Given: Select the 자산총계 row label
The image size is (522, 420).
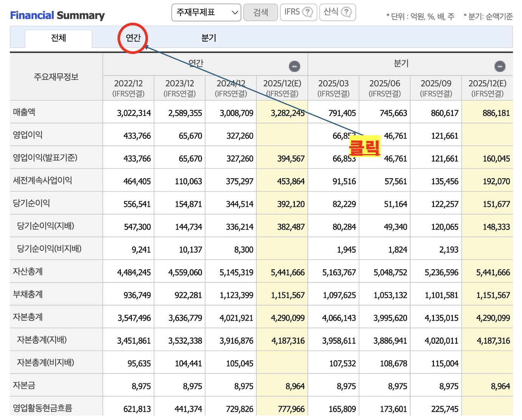Looking at the screenshot, I should pyautogui.click(x=28, y=272).
